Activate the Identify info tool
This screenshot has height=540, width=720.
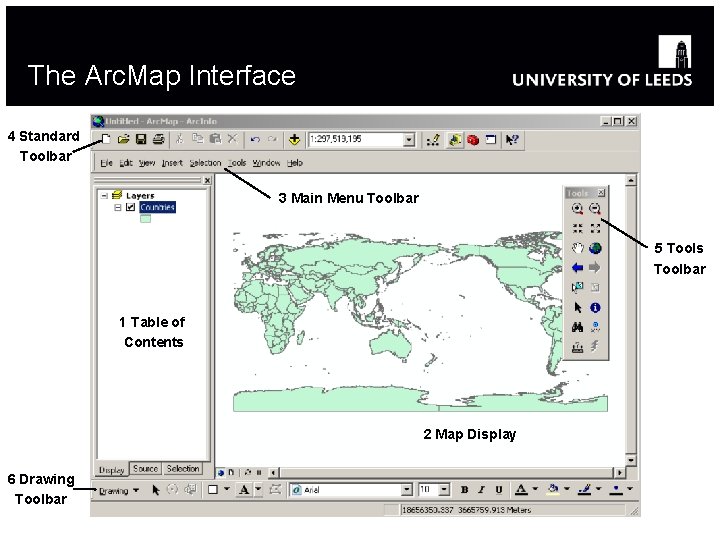pyautogui.click(x=595, y=307)
